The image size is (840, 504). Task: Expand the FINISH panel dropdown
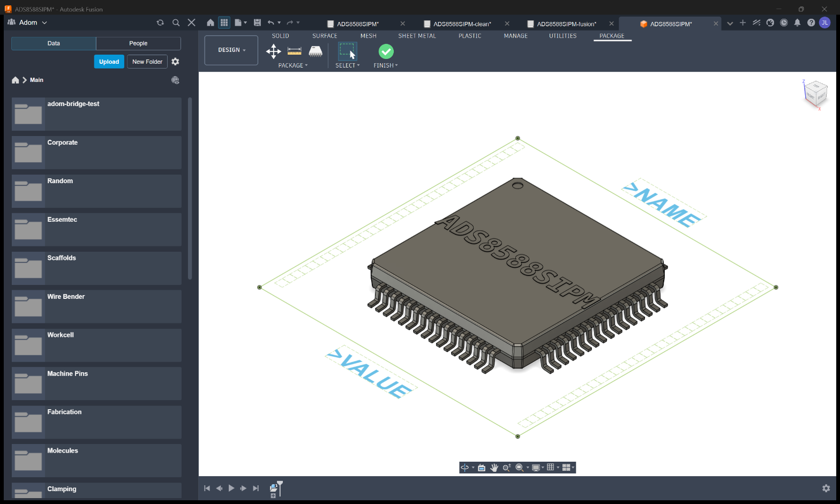(386, 65)
